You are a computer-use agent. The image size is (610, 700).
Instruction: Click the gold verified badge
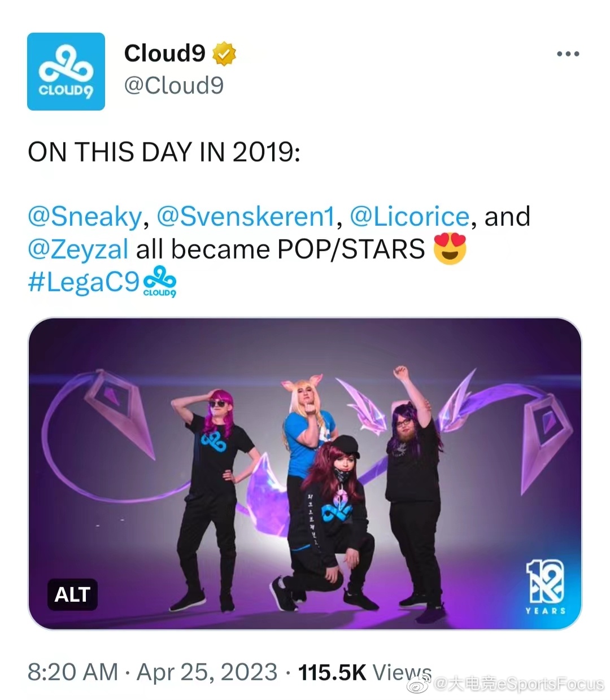[224, 54]
